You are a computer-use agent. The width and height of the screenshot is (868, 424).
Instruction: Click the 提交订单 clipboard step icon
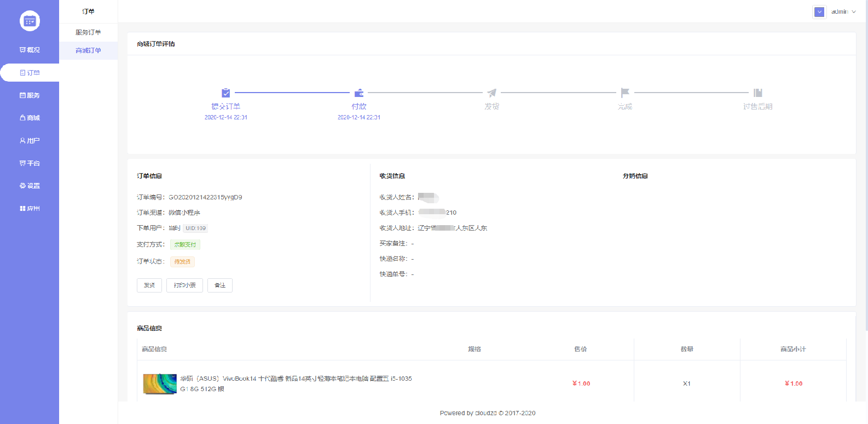click(x=225, y=93)
